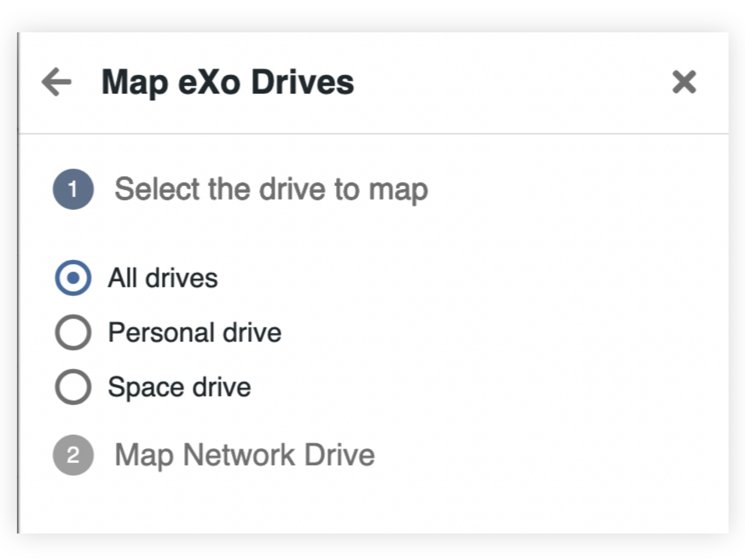
Task: Choose the Personal drive radio button
Action: (73, 332)
